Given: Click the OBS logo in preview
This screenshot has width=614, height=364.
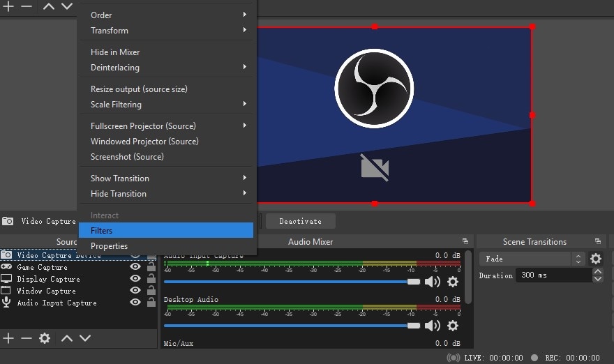Looking at the screenshot, I should (375, 89).
